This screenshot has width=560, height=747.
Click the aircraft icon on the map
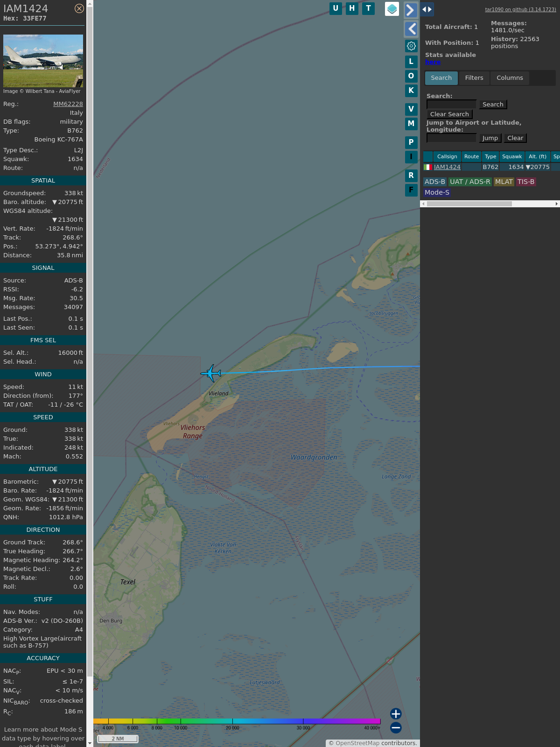[x=211, y=373]
